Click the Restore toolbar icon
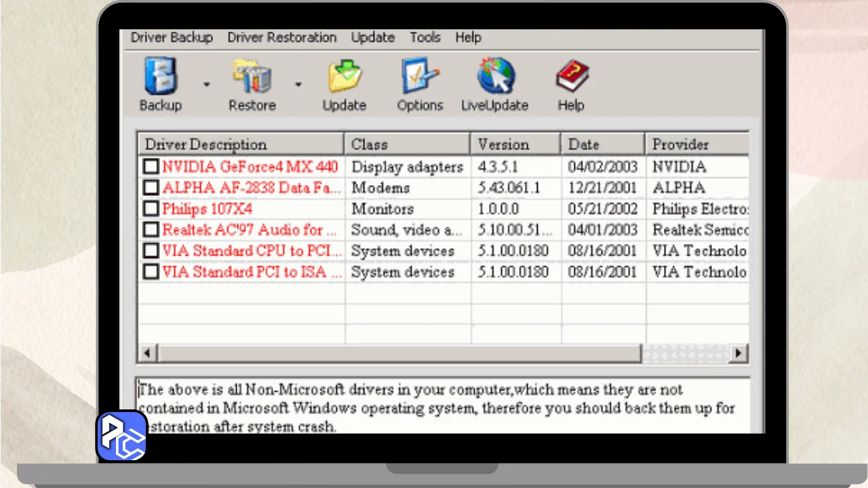 point(252,76)
